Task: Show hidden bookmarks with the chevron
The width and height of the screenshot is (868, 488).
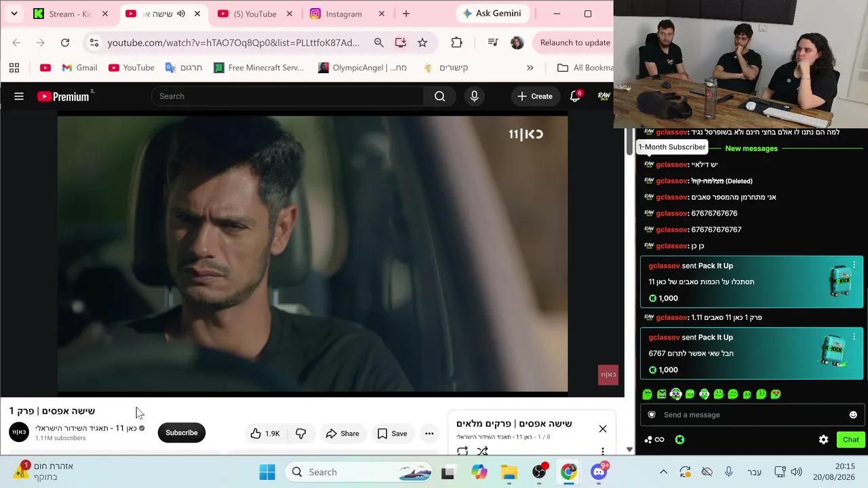Action: (x=530, y=68)
